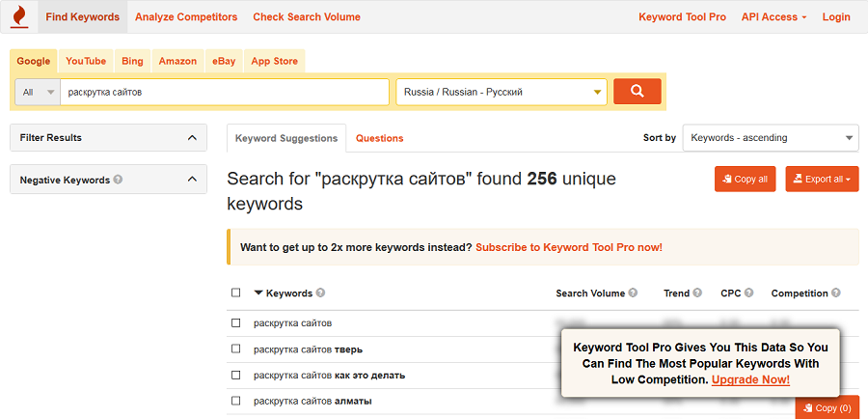
Task: Open the Russia / Russian language dropdown
Action: click(502, 92)
